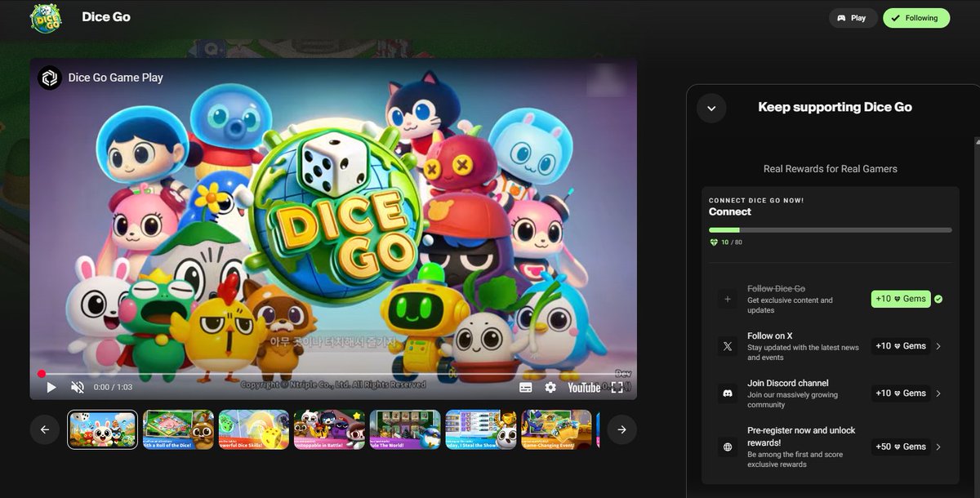The image size is (980, 498).
Task: Select the 'Rule The World' thumbnail
Action: [x=405, y=429]
